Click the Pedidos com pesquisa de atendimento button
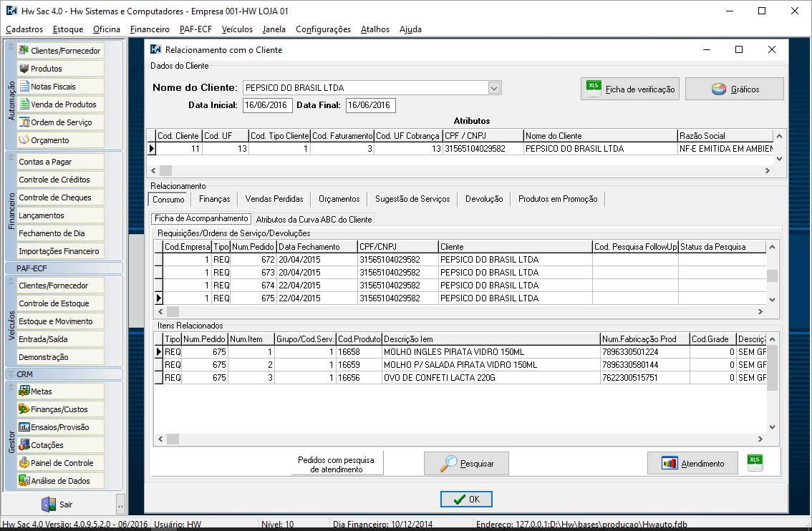 336,464
